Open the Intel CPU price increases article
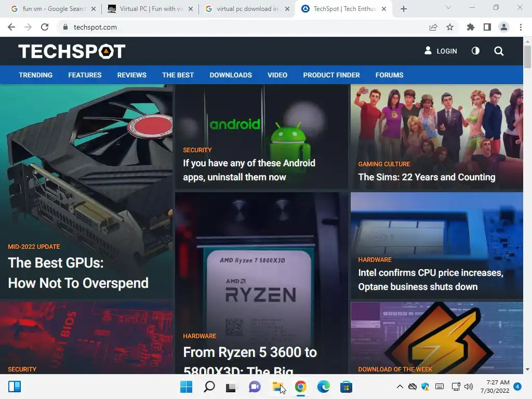Image resolution: width=532 pixels, height=399 pixels. point(431,280)
